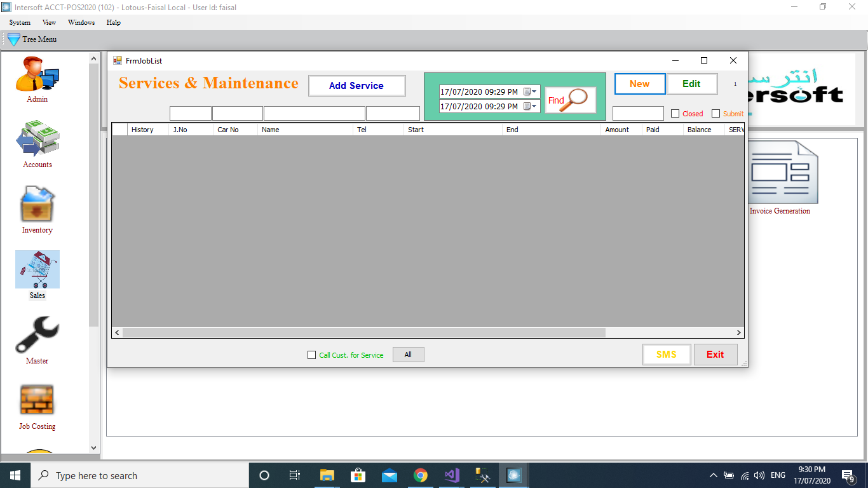Viewport: 868px width, 488px height.
Task: Click the Find magnifier button
Action: pyautogui.click(x=571, y=100)
